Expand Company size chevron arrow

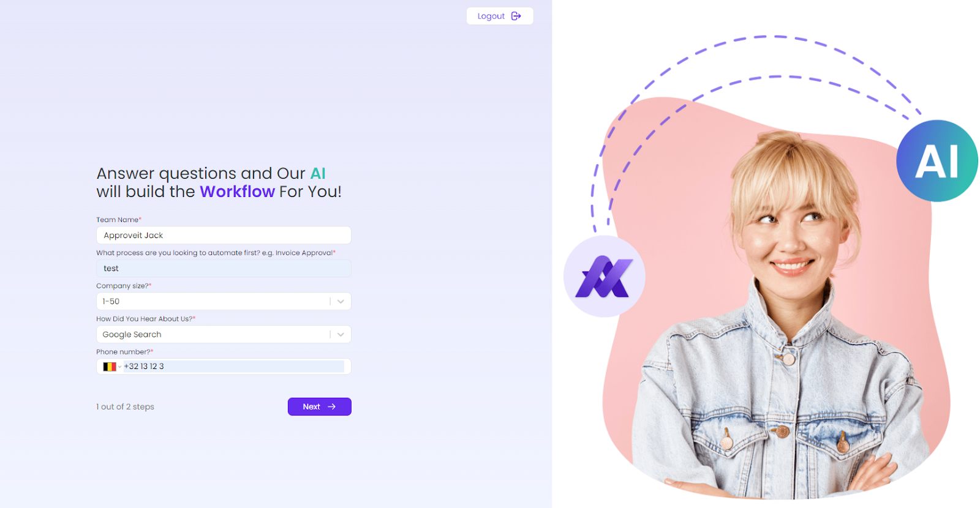341,301
